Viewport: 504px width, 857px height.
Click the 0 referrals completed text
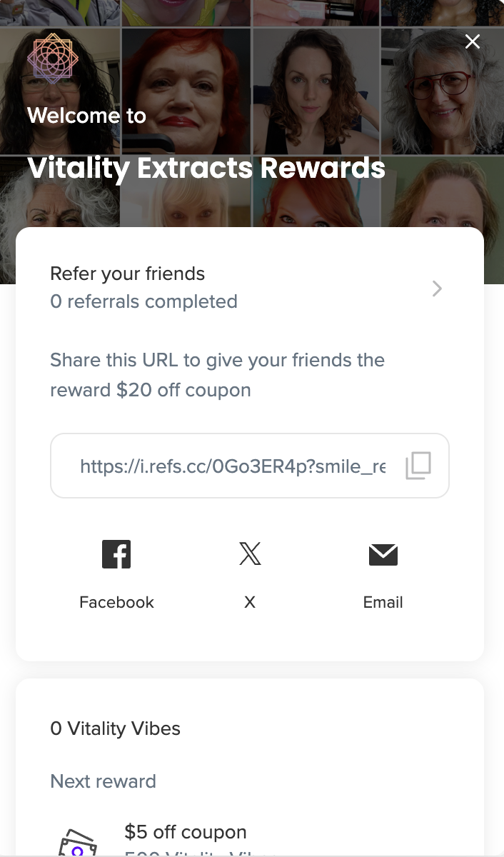point(143,301)
